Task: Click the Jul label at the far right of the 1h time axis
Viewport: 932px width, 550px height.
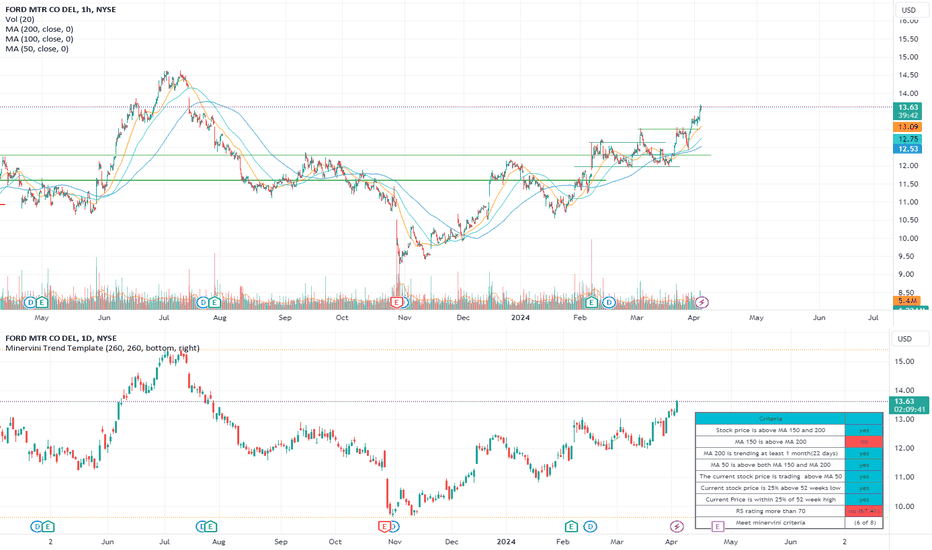Action: point(873,318)
